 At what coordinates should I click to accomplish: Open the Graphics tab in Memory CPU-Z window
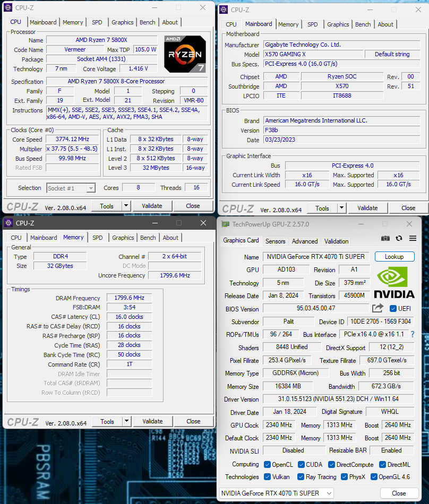(x=123, y=238)
